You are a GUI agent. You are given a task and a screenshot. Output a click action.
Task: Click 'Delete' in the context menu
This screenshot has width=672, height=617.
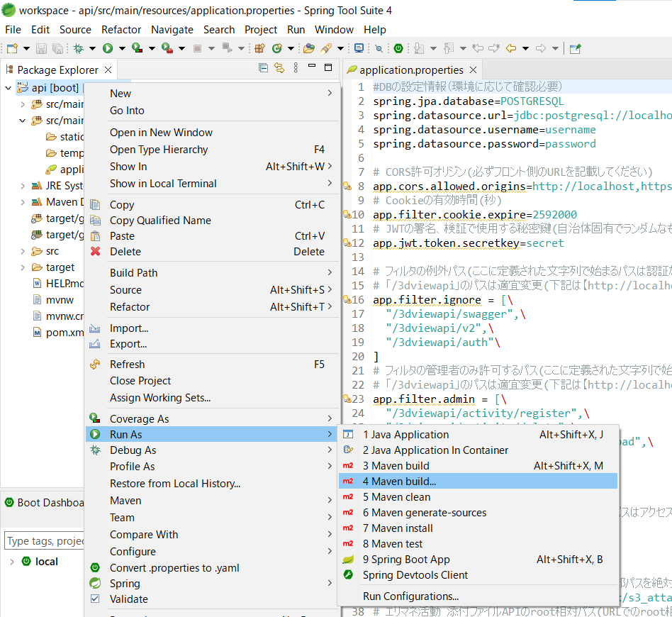[x=212, y=252]
